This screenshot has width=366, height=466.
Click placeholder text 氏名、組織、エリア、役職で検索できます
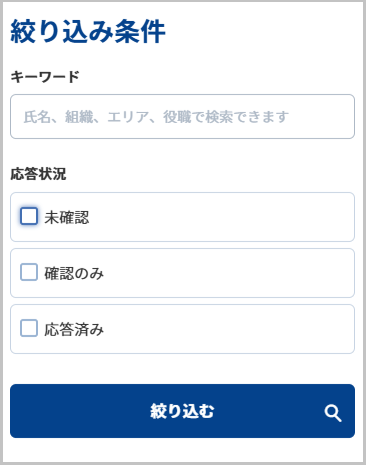point(156,117)
